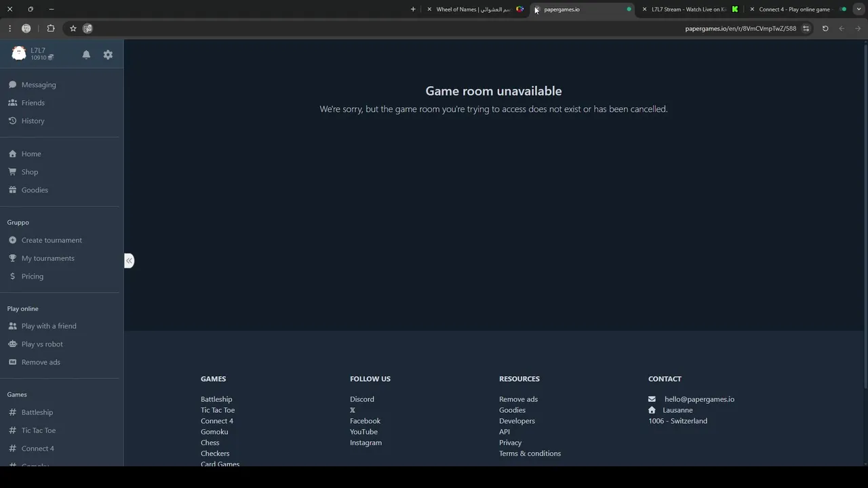The image size is (868, 488).
Task: Click Chess in the footer Games list
Action: point(210,443)
